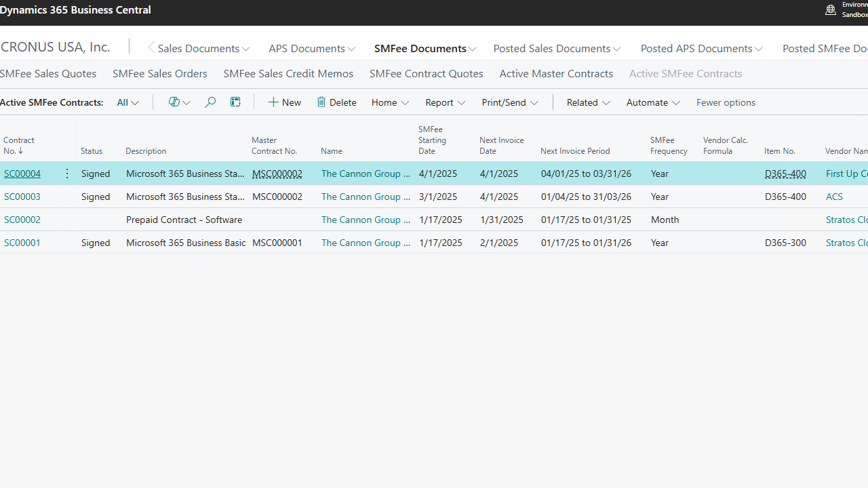Image resolution: width=868 pixels, height=488 pixels.
Task: Click the New icon to create contract
Action: 284,102
